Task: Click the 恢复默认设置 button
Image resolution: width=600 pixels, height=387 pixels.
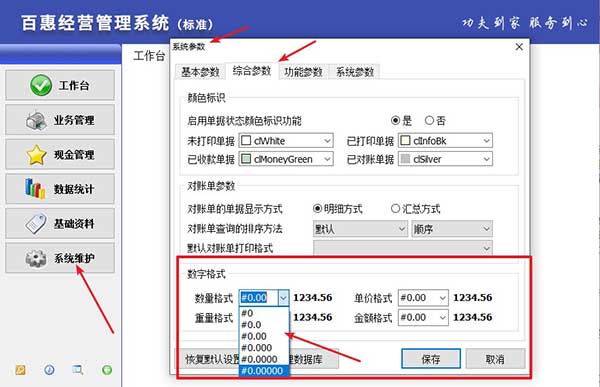Action: pos(208,359)
